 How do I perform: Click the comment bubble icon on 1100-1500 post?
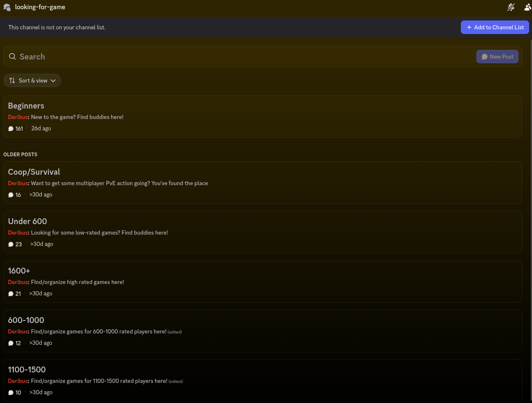click(x=11, y=393)
